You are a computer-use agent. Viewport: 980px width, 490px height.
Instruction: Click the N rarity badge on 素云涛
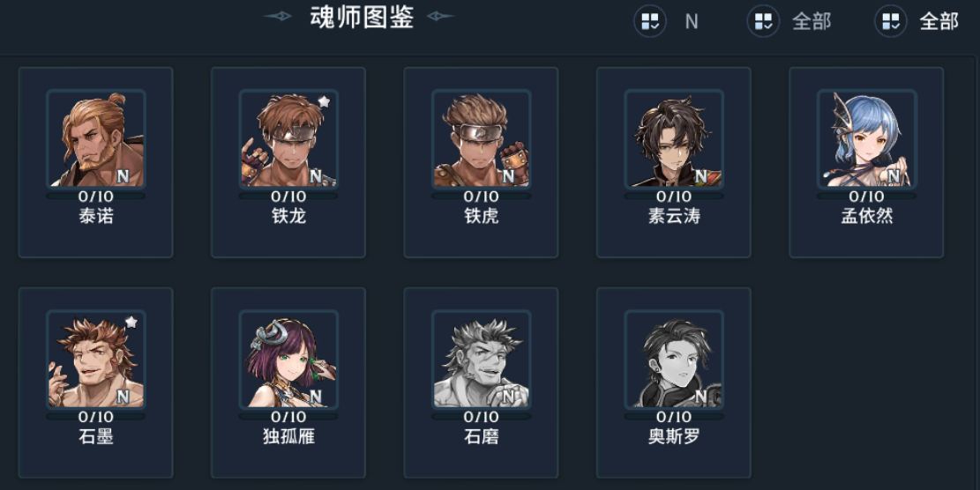click(701, 176)
